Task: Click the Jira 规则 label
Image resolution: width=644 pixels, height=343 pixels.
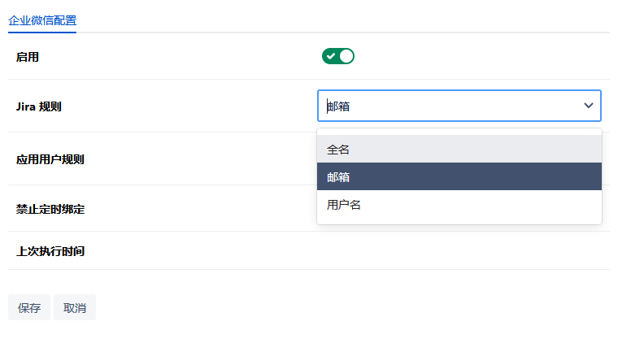Action: pyautogui.click(x=39, y=106)
